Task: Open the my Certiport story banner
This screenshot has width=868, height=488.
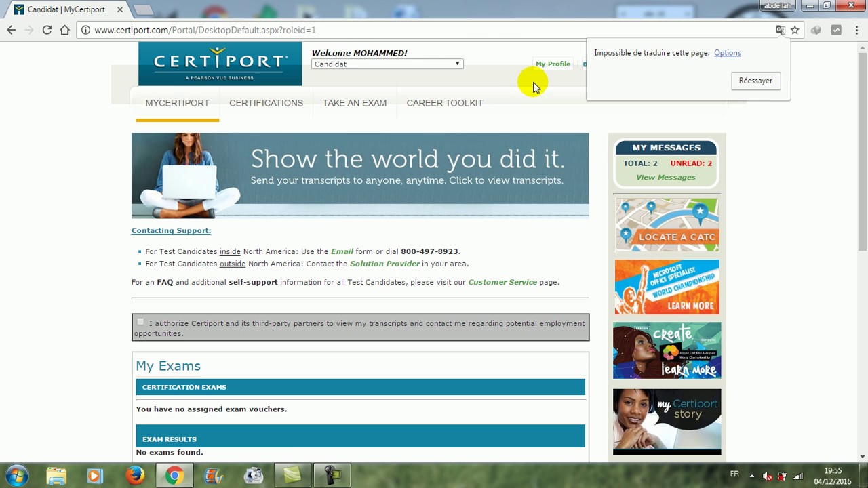Action: 667,422
